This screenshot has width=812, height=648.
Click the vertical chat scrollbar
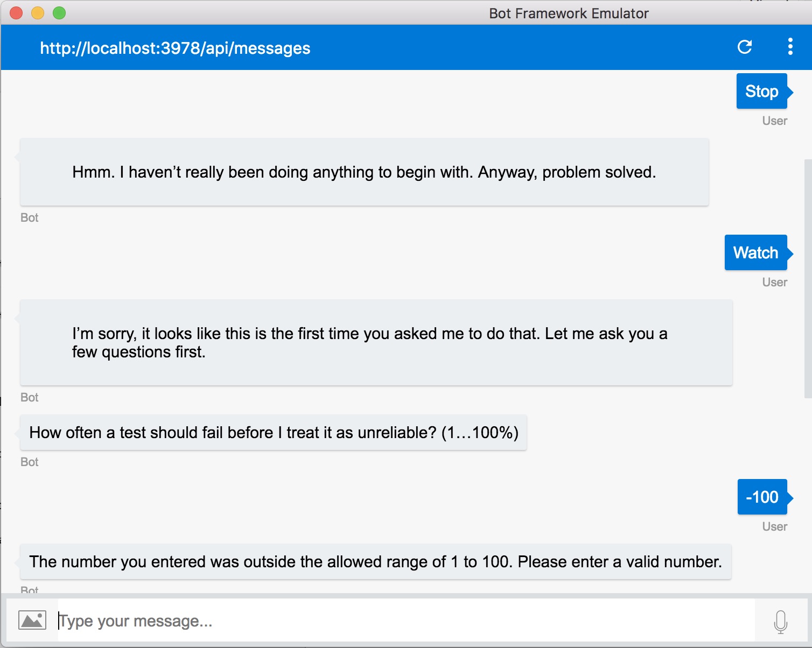point(808,278)
